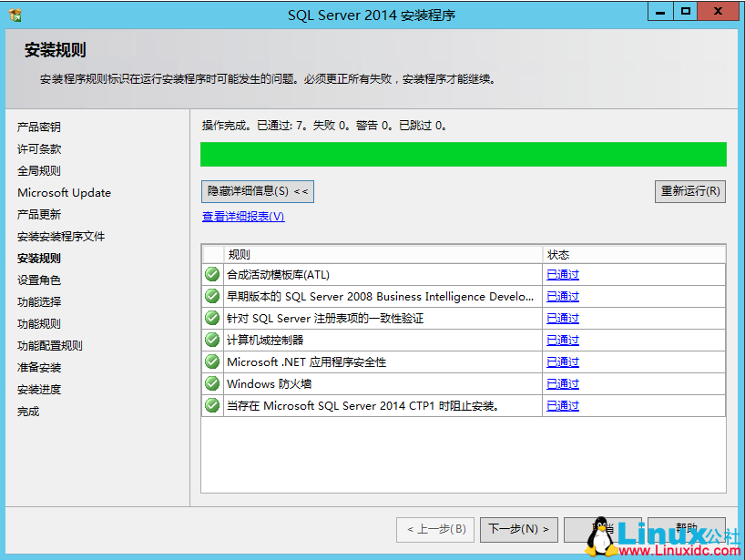
Task: Select the check icon for Microsoft .NET 应用程序安全性
Action: coord(211,361)
